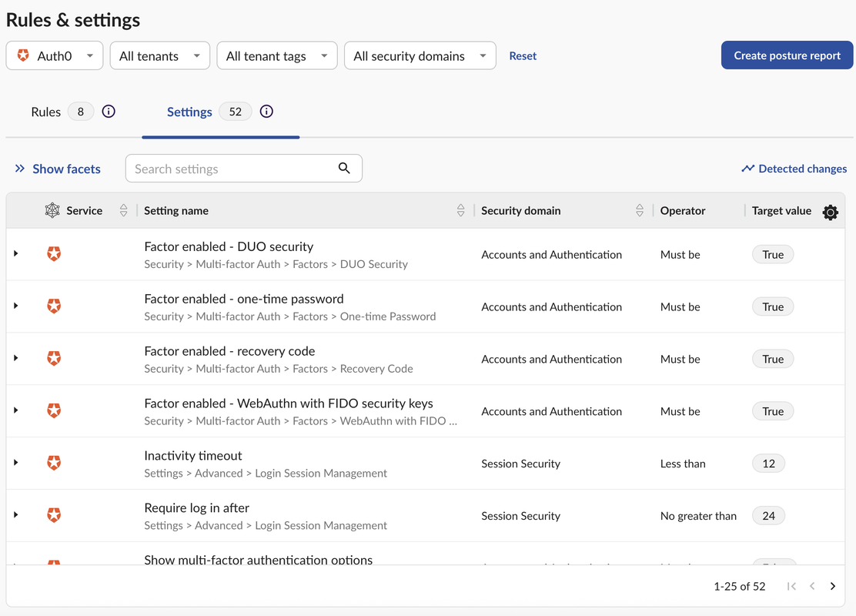Show facets panel

tap(58, 169)
